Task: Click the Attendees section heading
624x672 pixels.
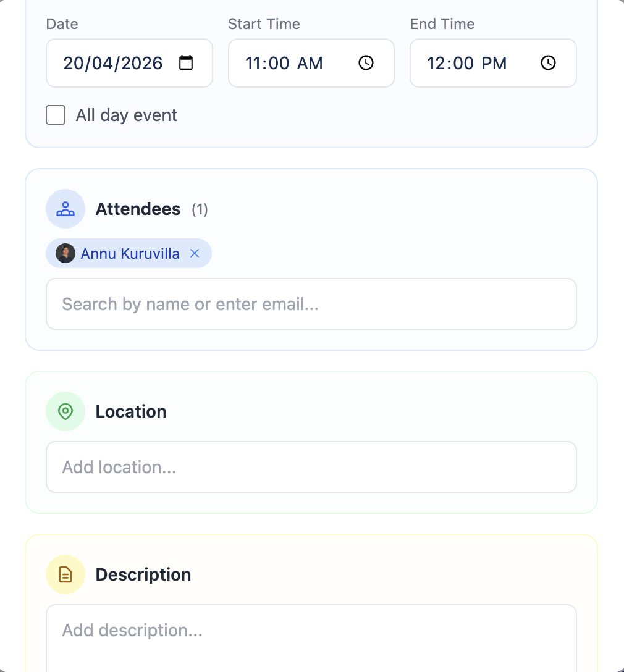Action: tap(138, 209)
